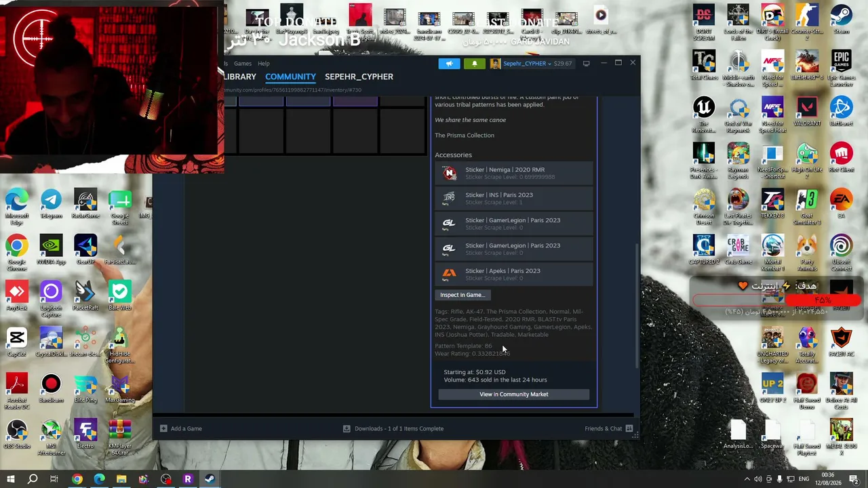868x488 pixels.
Task: Open File Explorer from the taskbar
Action: (x=121, y=479)
